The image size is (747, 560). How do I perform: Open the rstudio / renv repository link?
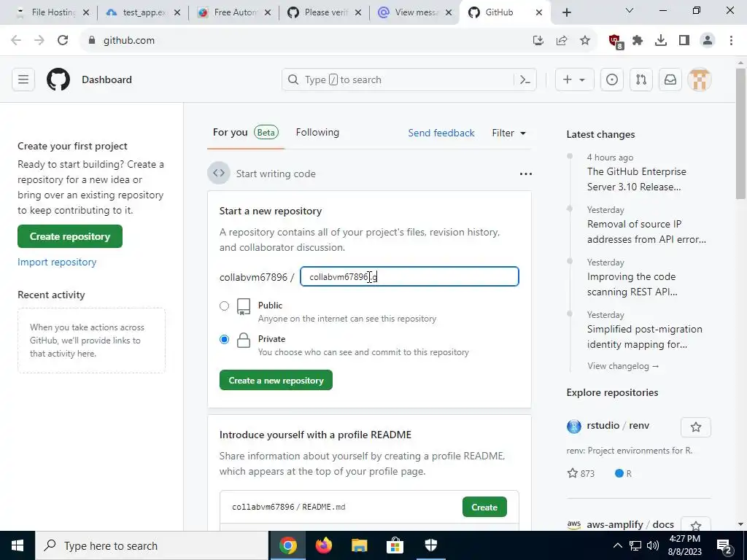click(618, 426)
